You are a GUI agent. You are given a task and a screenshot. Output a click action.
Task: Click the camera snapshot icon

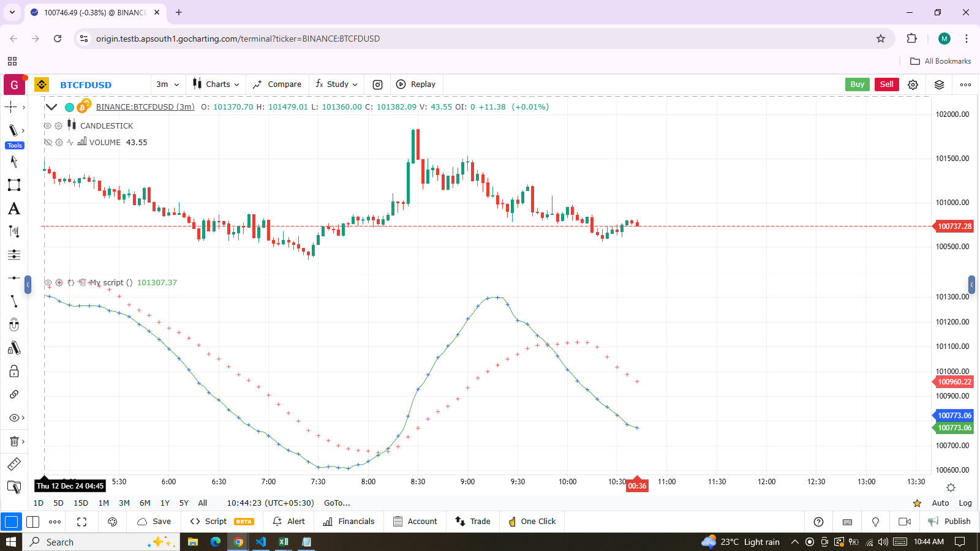pyautogui.click(x=377, y=84)
